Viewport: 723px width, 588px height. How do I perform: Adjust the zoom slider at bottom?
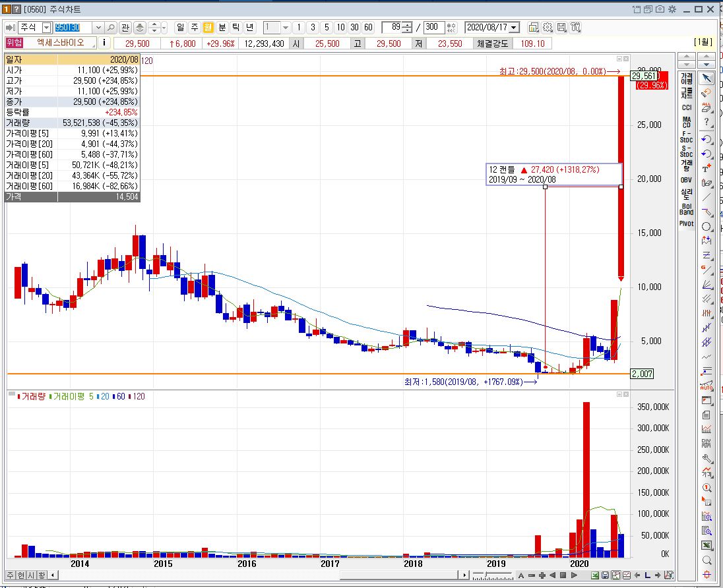coord(493,575)
